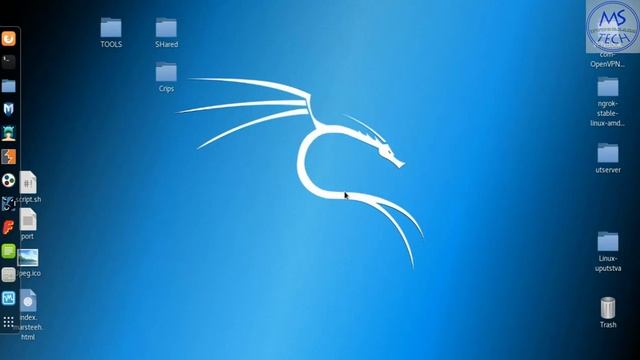Open the Files manager in the dock
This screenshot has height=360, width=640.
9,86
